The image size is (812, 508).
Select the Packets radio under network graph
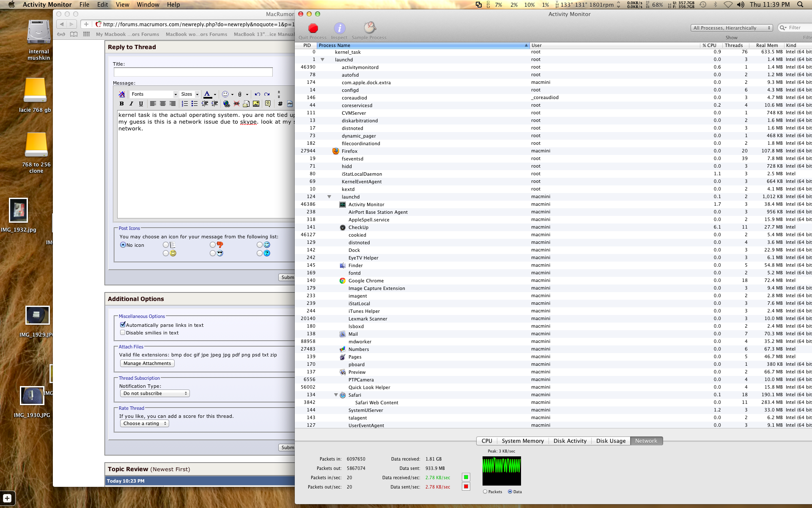tap(485, 492)
